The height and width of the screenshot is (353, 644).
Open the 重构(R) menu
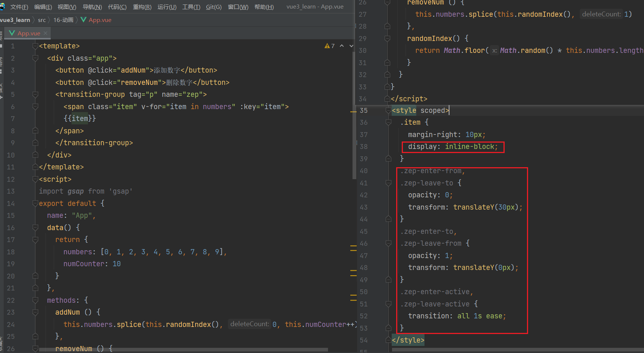pyautogui.click(x=142, y=7)
